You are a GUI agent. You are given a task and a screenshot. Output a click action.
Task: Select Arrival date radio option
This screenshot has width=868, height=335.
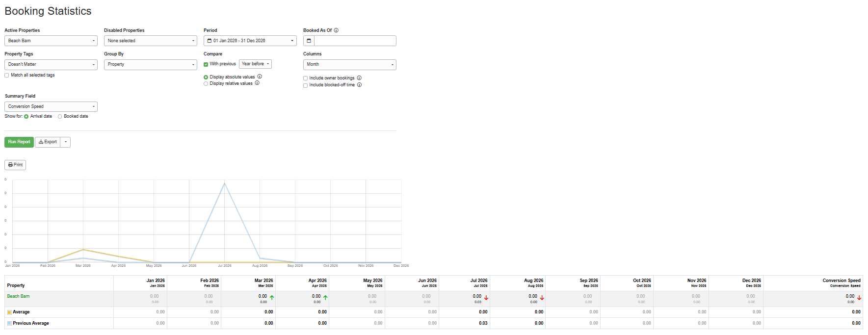coord(26,116)
